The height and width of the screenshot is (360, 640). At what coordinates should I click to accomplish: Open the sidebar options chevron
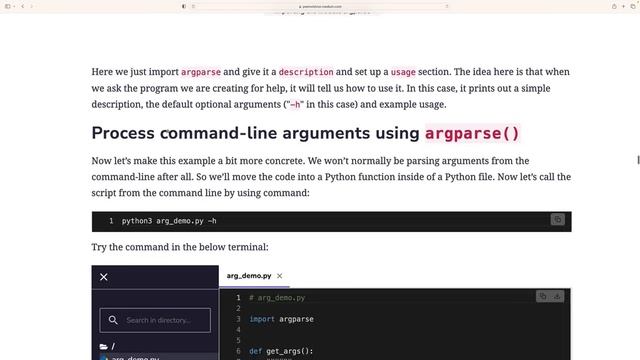tap(14, 6)
